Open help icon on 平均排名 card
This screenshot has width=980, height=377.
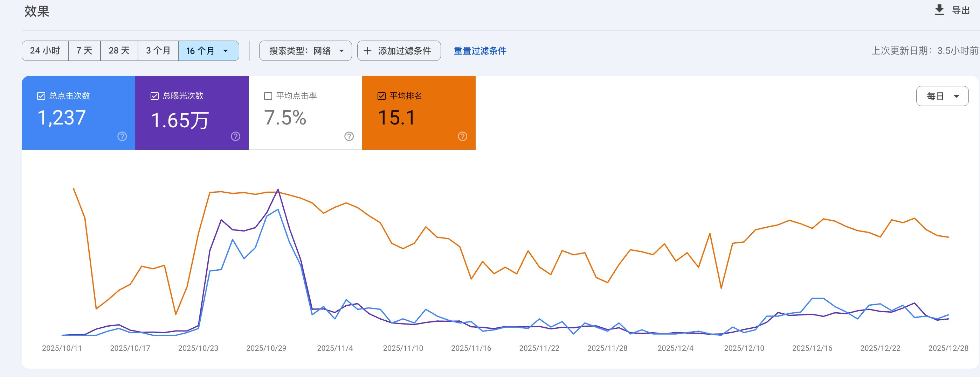pos(462,136)
